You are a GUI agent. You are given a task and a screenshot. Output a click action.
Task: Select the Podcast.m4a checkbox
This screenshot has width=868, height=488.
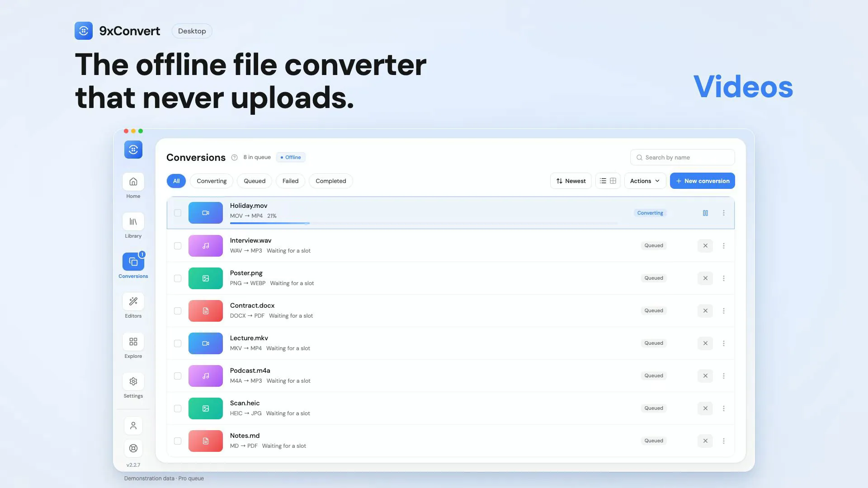point(178,376)
